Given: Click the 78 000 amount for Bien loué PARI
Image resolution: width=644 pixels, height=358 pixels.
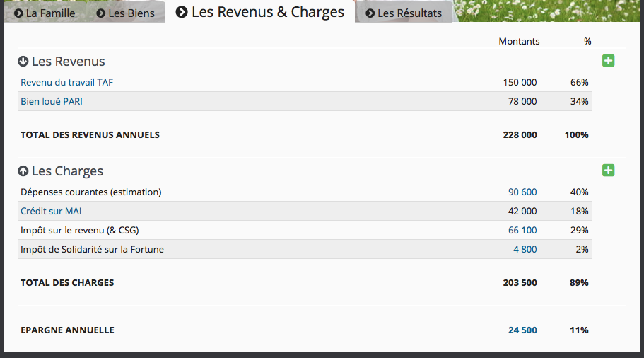Looking at the screenshot, I should 522,101.
